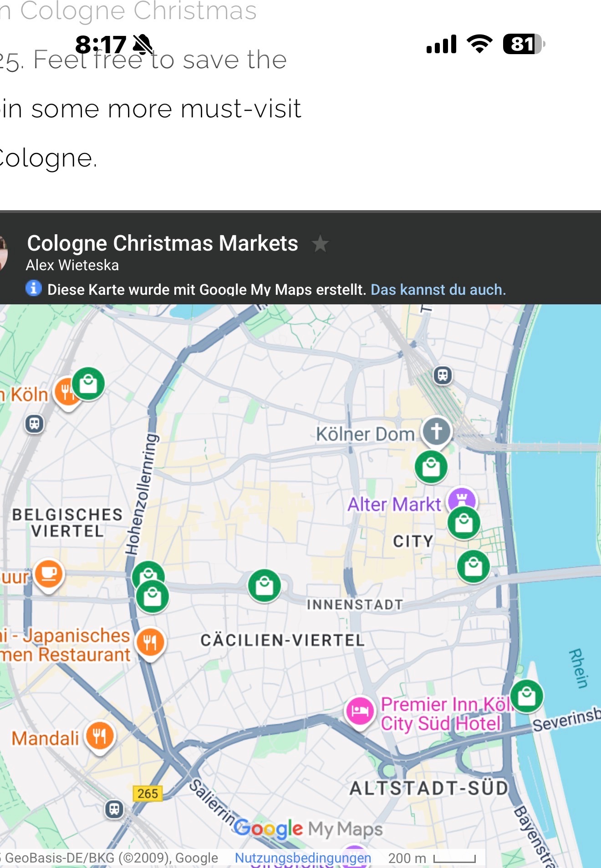Open the 'Das kannst du auch.' link
601x868 pixels.
click(x=438, y=290)
